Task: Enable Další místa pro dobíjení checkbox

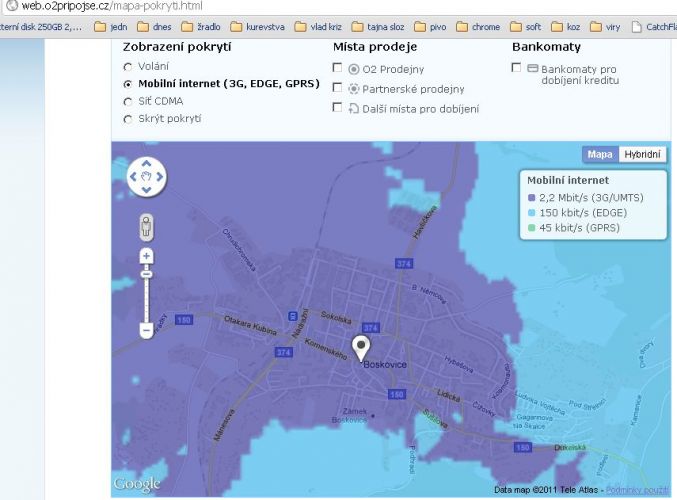Action: pos(337,107)
